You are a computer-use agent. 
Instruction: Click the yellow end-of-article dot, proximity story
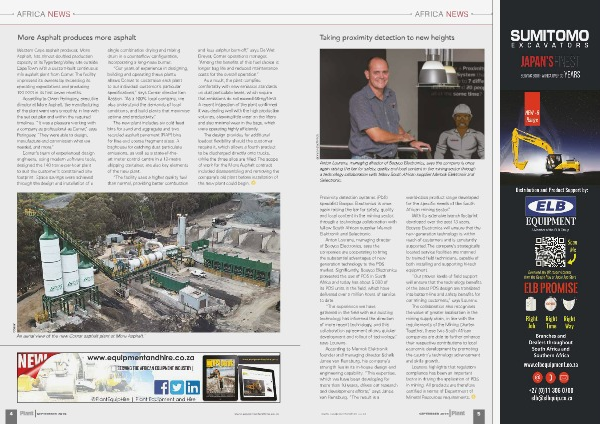473,397
